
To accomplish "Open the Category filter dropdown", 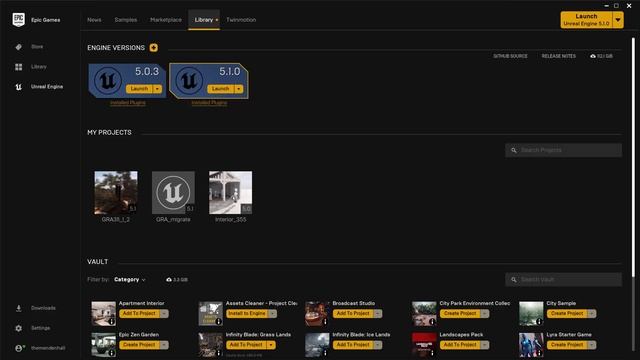I will 129,280.
